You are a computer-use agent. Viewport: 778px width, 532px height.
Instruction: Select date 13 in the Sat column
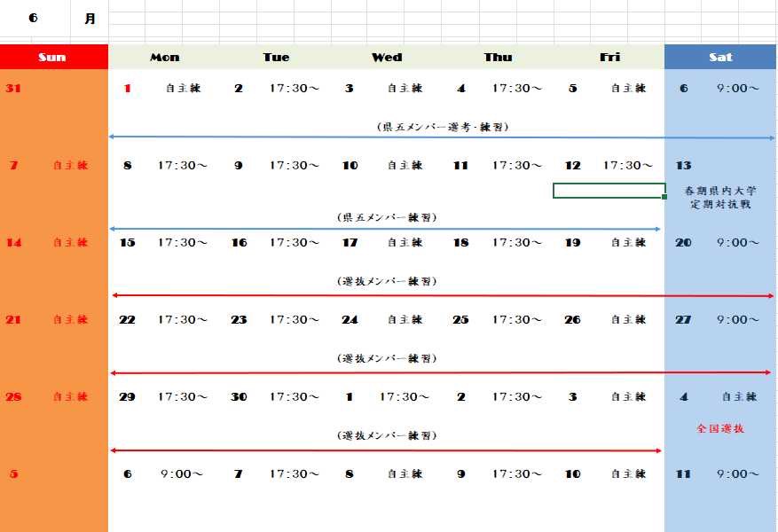point(684,165)
